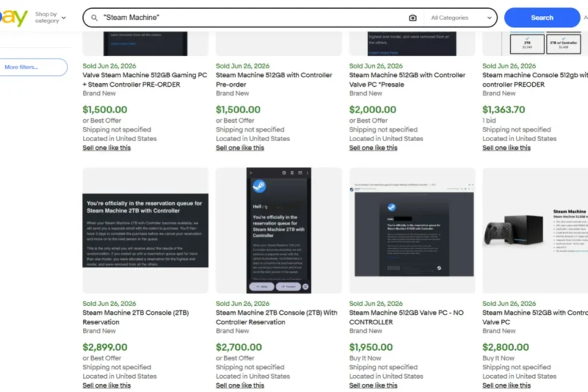The width and height of the screenshot is (588, 392).
Task: Click Sell one like this under $2,700.00 listing
Action: click(x=240, y=385)
